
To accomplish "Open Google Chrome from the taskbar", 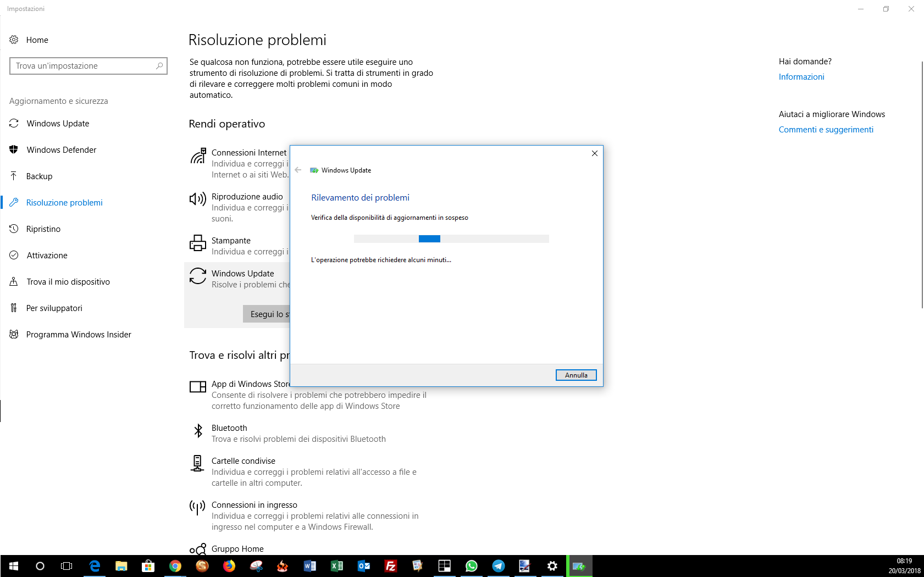I will (175, 566).
